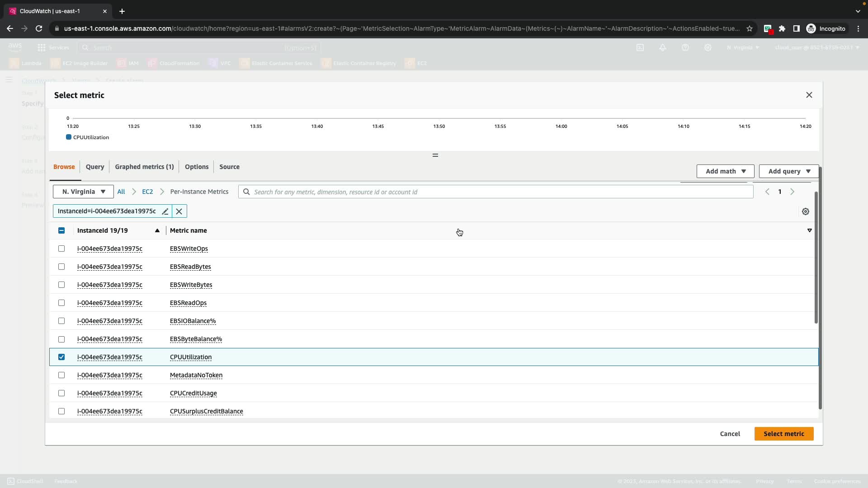Expand the Add math dropdown
The width and height of the screenshot is (868, 488).
(x=725, y=171)
